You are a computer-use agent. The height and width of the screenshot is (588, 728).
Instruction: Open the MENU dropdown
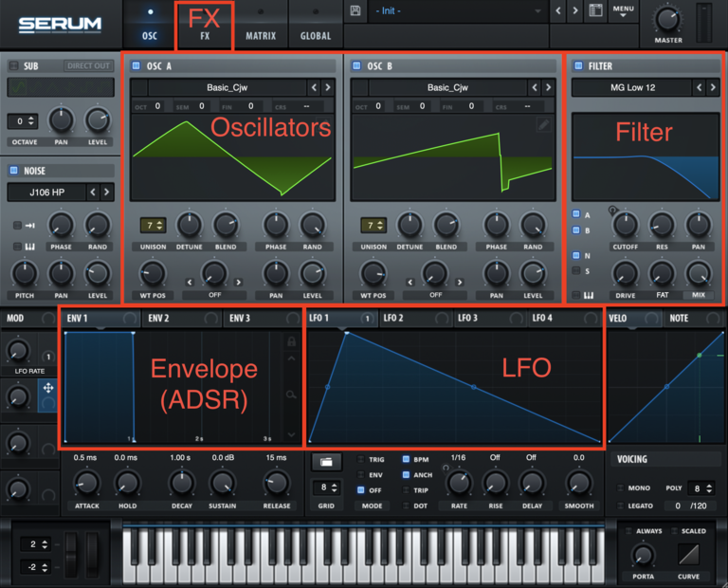coord(623,11)
